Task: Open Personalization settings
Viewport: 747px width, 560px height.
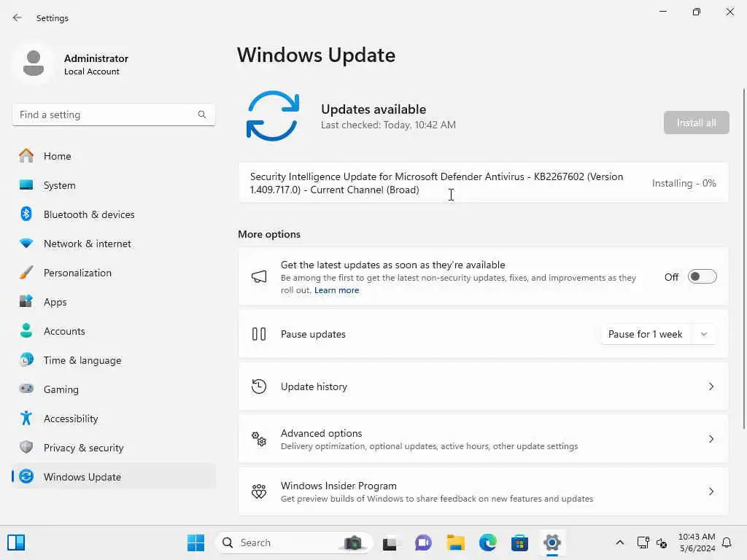Action: [114, 273]
